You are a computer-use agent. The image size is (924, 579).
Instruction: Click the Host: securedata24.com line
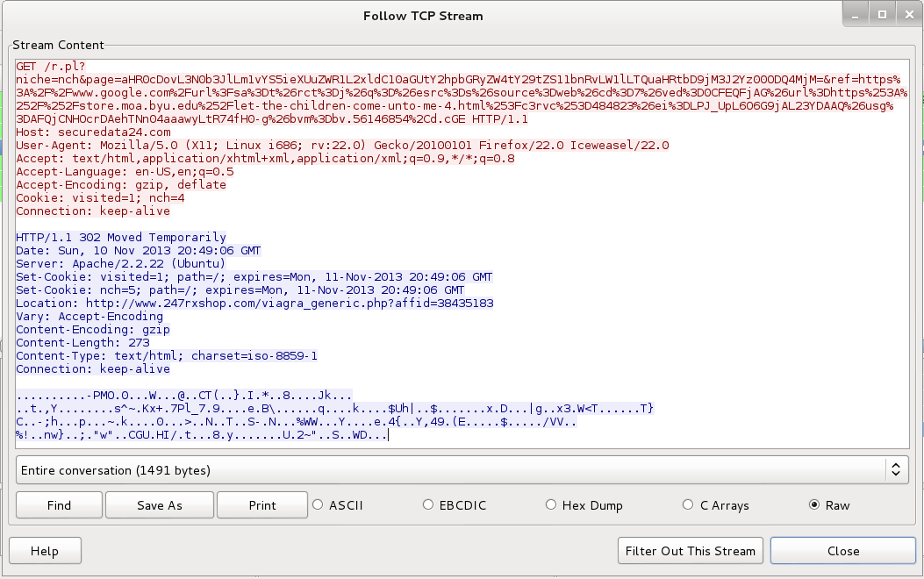tap(93, 132)
